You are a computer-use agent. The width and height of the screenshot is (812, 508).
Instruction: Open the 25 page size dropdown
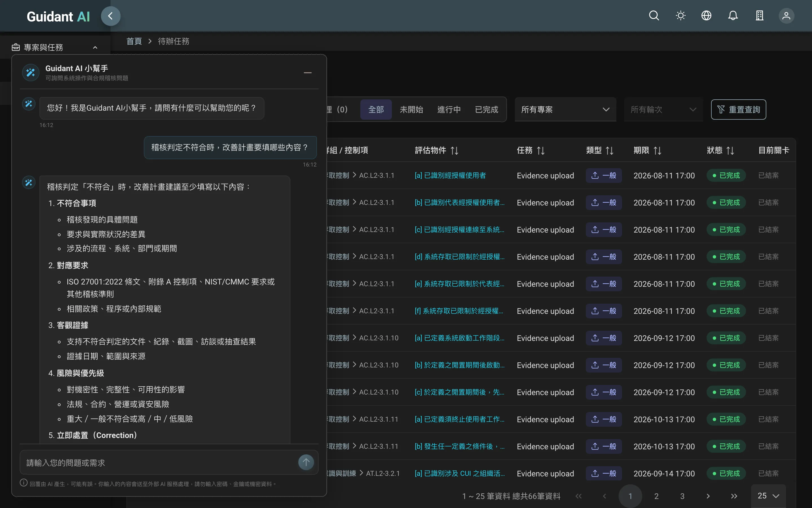click(768, 496)
